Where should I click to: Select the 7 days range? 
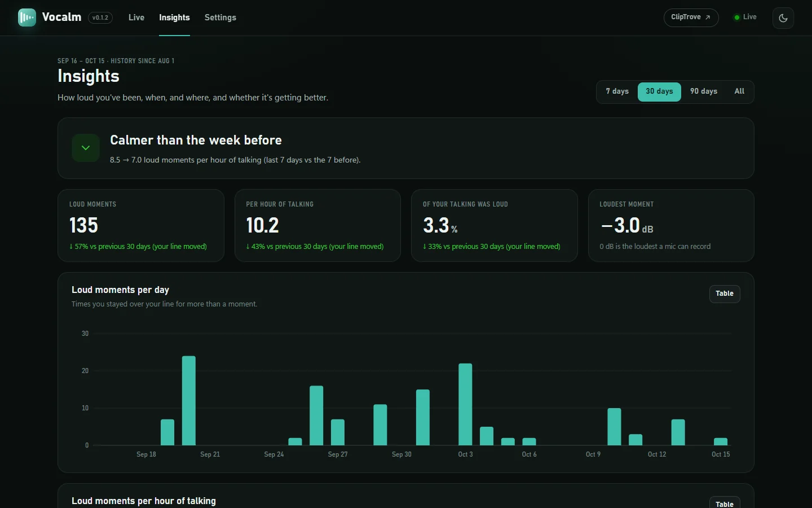point(617,91)
